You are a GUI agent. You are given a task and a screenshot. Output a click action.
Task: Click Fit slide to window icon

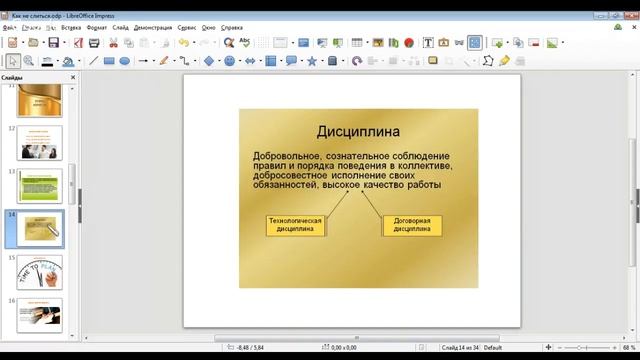coord(548,347)
